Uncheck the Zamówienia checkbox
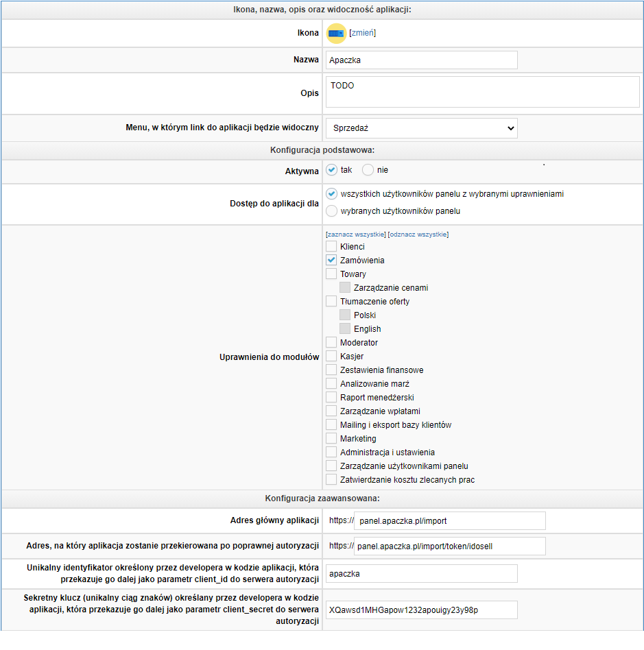 pyautogui.click(x=331, y=261)
